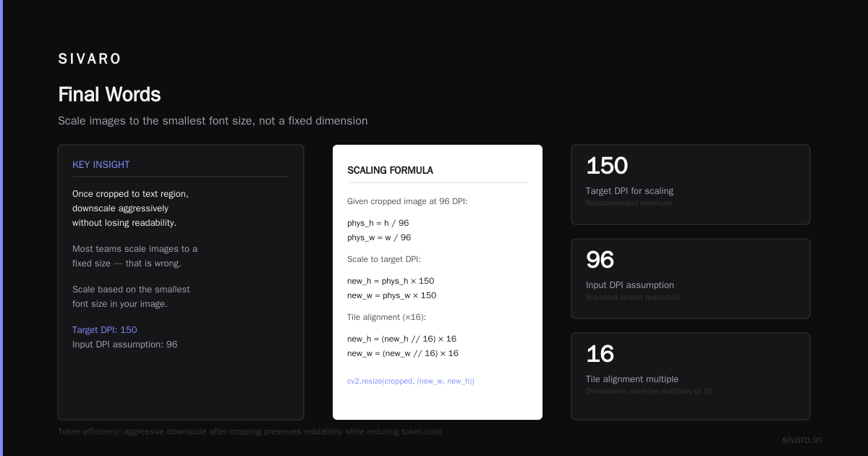Click the cv2.resize code link

pyautogui.click(x=411, y=381)
